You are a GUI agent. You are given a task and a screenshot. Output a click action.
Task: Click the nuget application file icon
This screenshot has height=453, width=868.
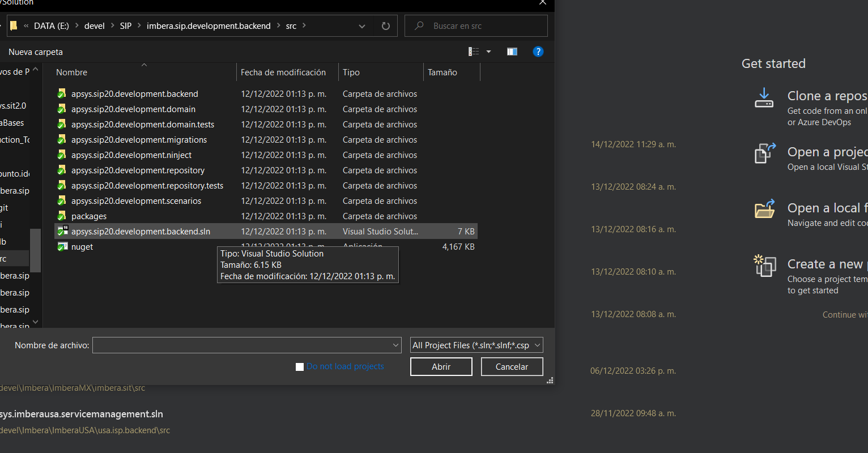point(62,246)
